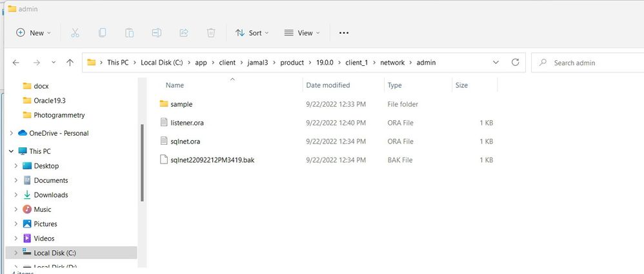Sort by Name column header
Image resolution: width=644 pixels, height=274 pixels.
pos(175,85)
